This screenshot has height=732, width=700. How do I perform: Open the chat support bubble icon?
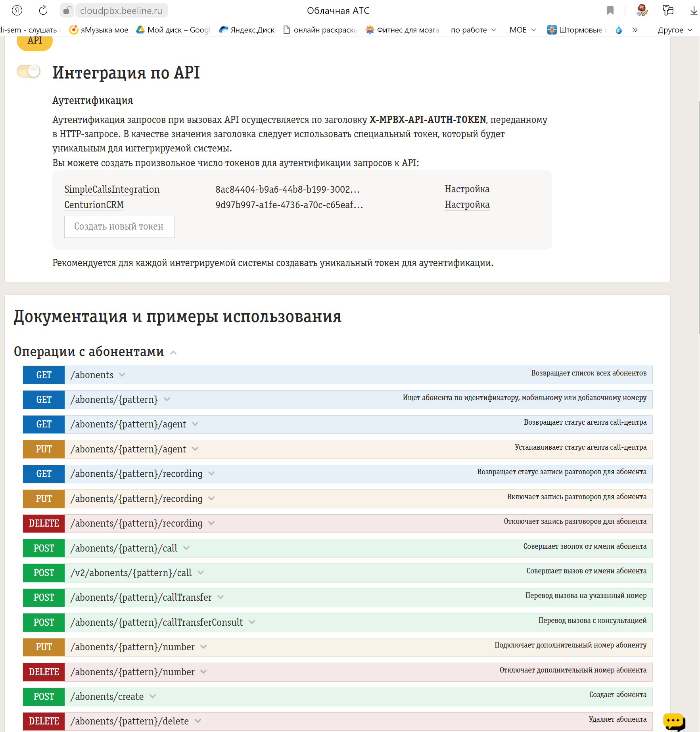pos(674,721)
